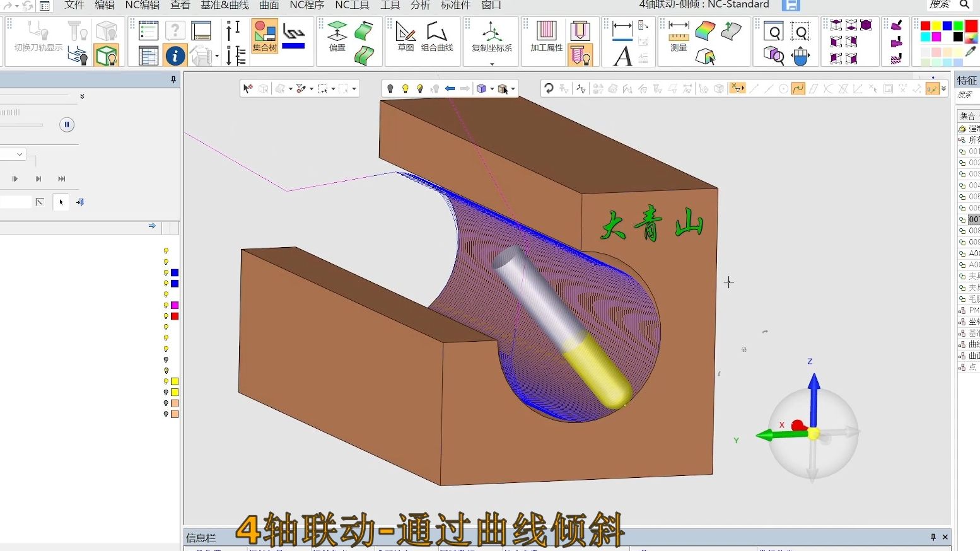Screen dimensions: 980x551
Task: Open the combo box in the left panel
Action: [x=13, y=154]
